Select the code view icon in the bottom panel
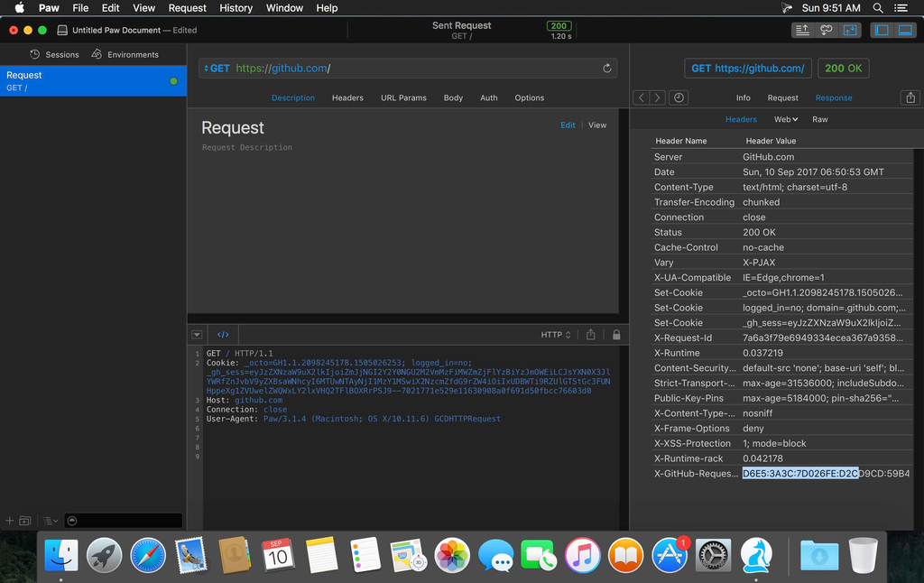Screen dimensions: 924x583 (x=223, y=335)
